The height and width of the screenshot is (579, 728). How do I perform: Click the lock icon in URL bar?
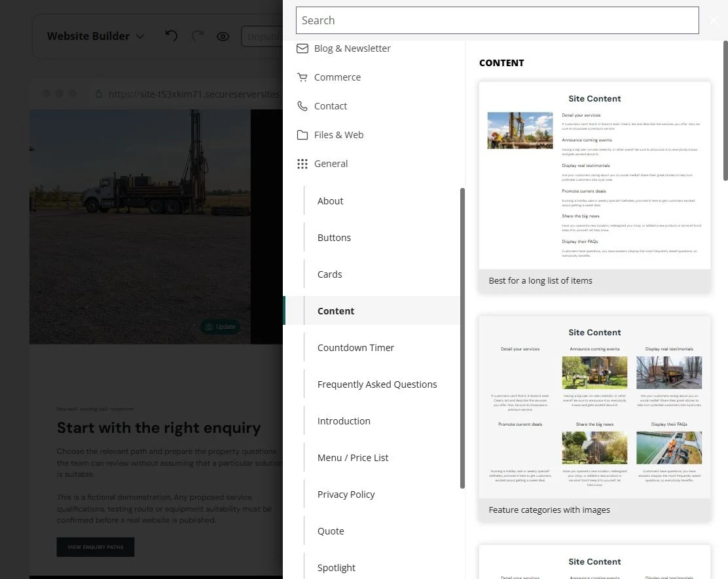point(98,94)
